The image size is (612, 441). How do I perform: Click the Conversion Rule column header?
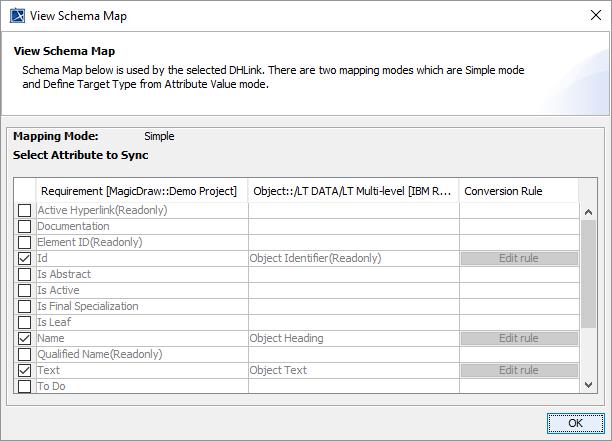[503, 190]
